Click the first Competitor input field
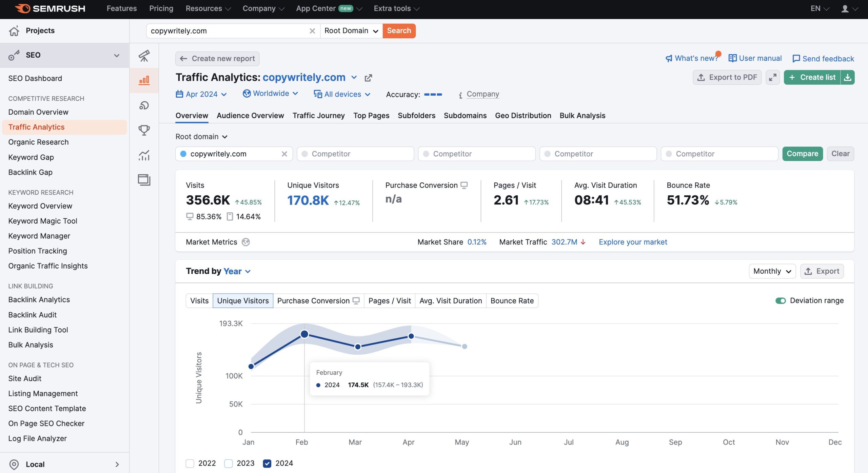868x473 pixels. 355,154
